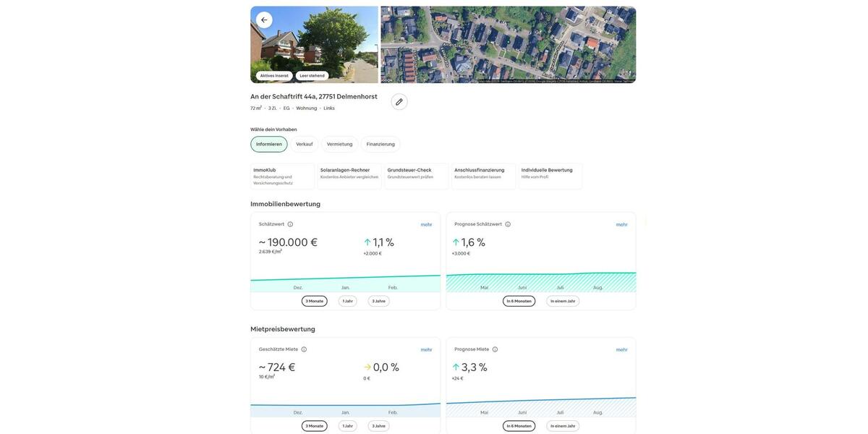Set the Schätzwert chart to 1 Jahr
This screenshot has width=868, height=434.
click(x=348, y=301)
